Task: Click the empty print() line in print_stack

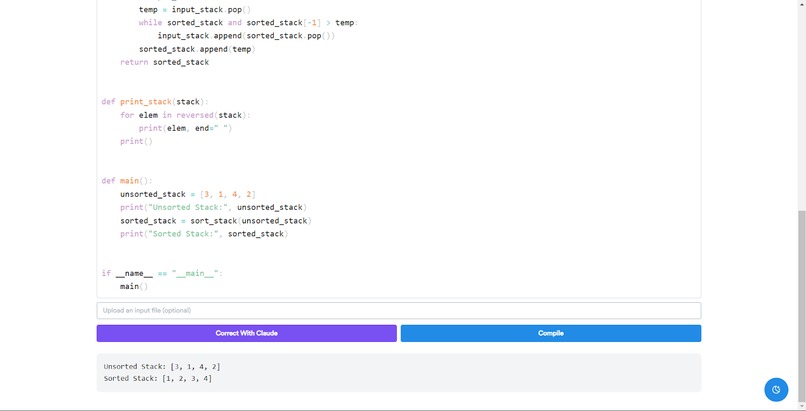Action: tap(136, 141)
